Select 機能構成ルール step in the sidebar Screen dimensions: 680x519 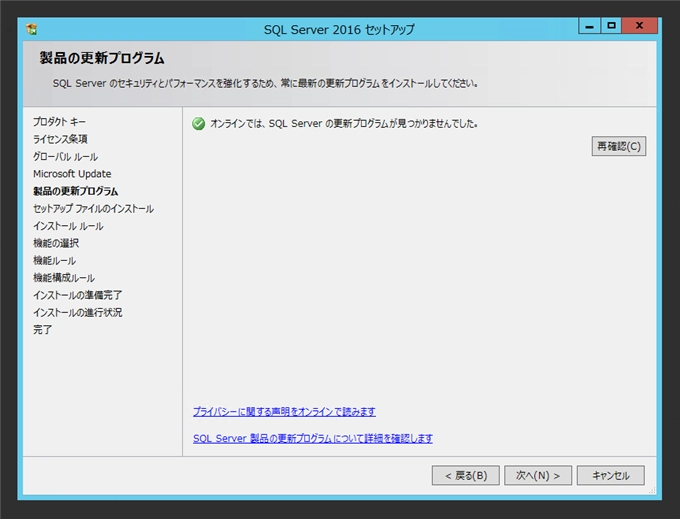pyautogui.click(x=64, y=278)
